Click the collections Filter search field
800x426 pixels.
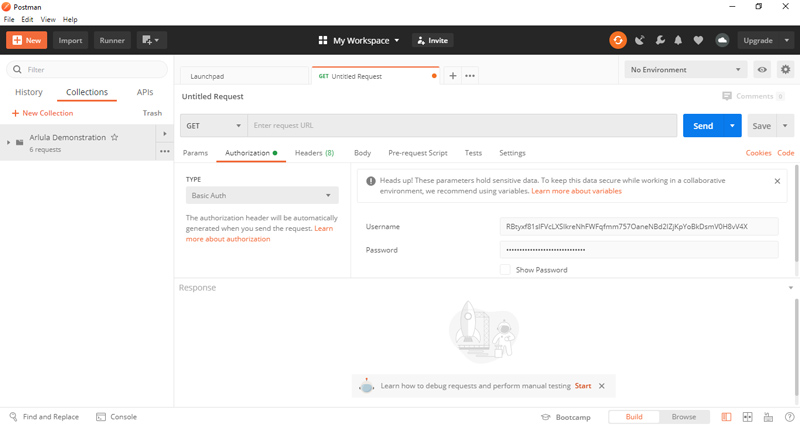[x=87, y=69]
